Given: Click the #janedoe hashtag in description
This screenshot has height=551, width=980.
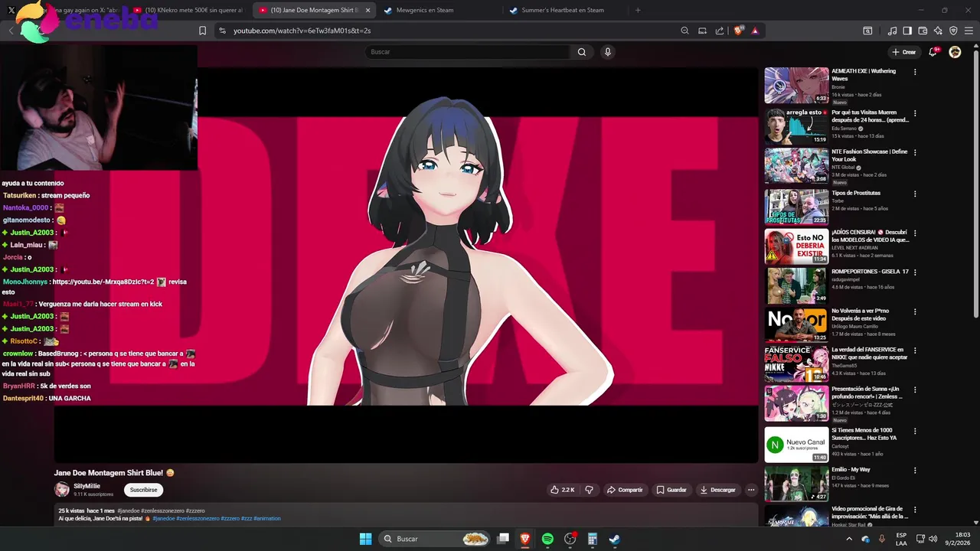Looking at the screenshot, I should [164, 518].
